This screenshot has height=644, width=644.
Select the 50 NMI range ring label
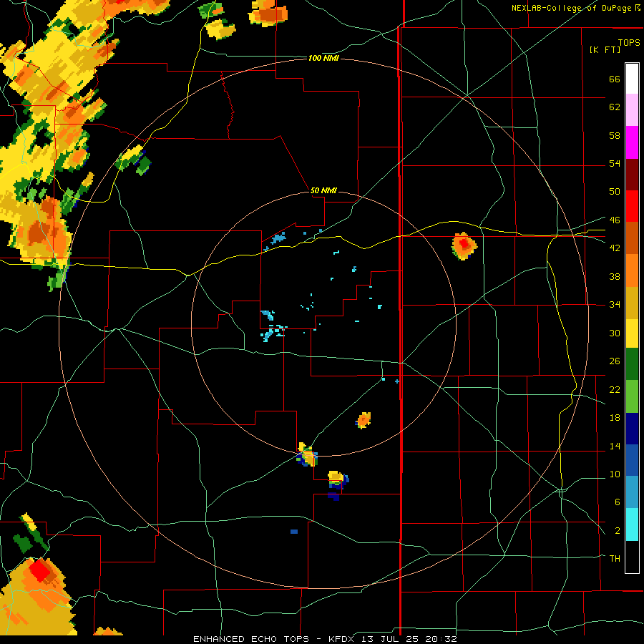323,190
